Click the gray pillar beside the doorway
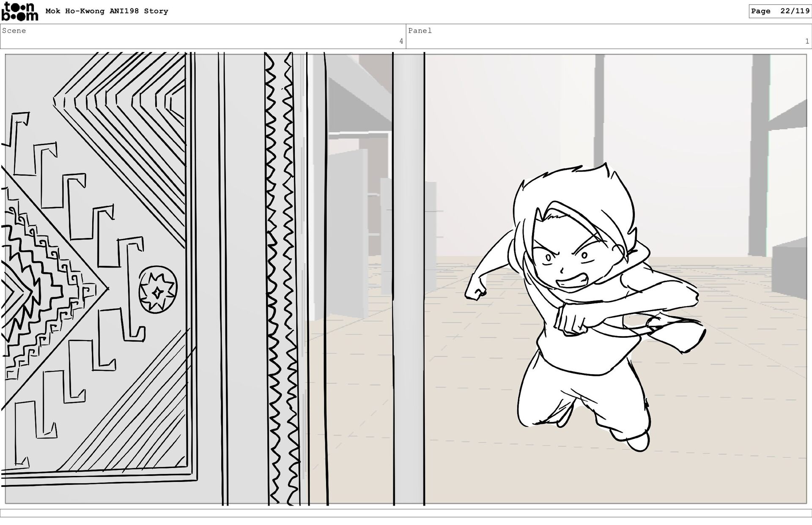Image resolution: width=812 pixels, height=525 pixels. click(x=409, y=279)
